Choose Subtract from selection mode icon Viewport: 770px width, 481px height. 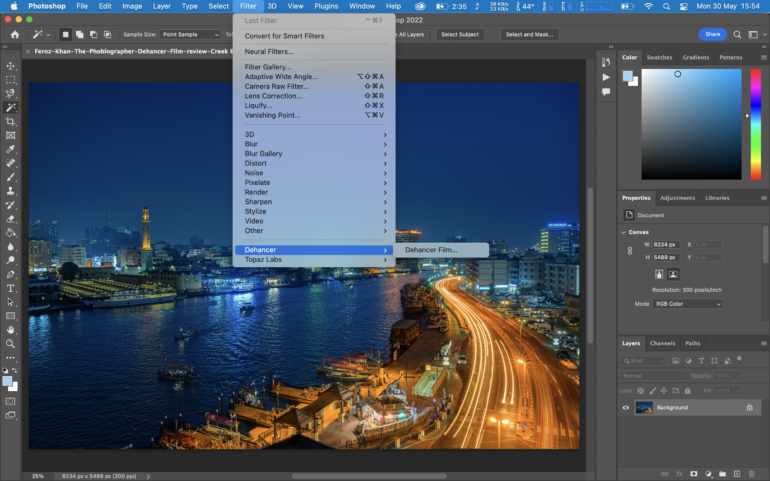93,34
